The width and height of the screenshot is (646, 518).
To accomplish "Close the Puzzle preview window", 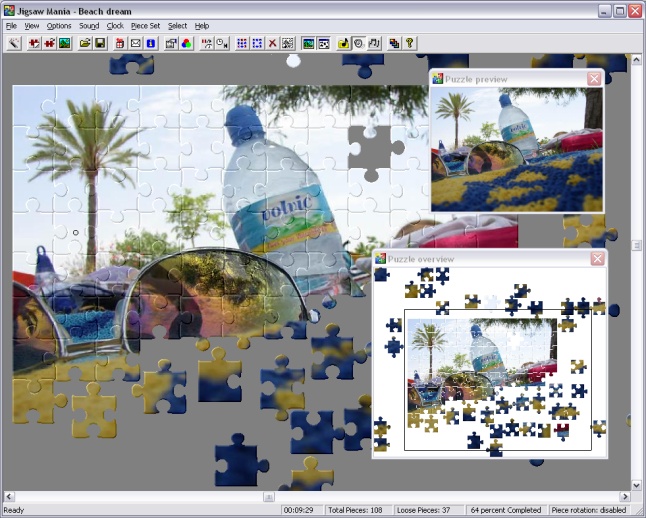I will [x=595, y=79].
